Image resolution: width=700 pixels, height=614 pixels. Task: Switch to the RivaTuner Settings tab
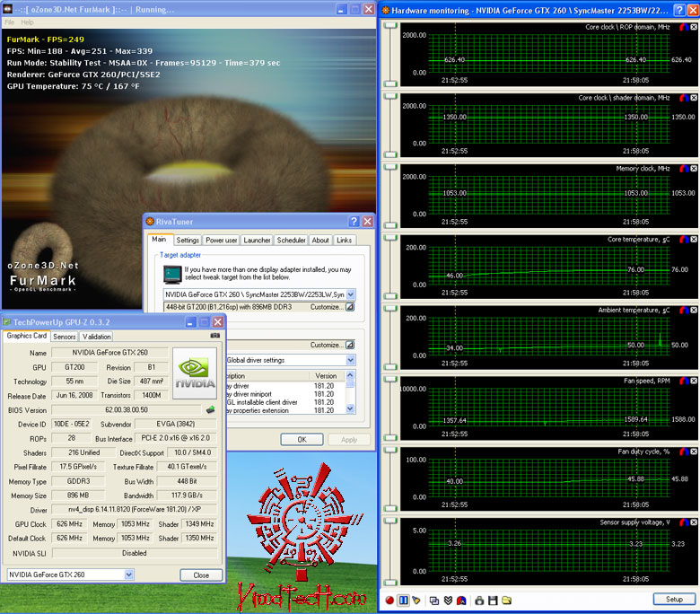click(188, 241)
